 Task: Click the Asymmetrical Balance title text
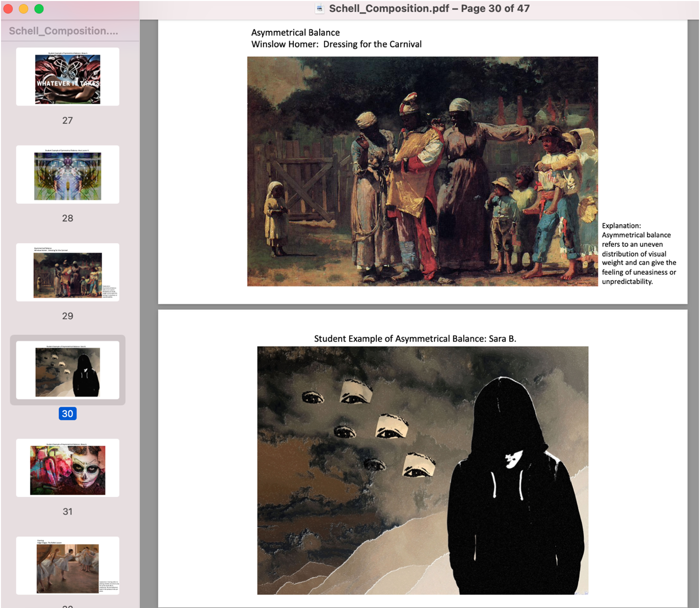point(295,32)
